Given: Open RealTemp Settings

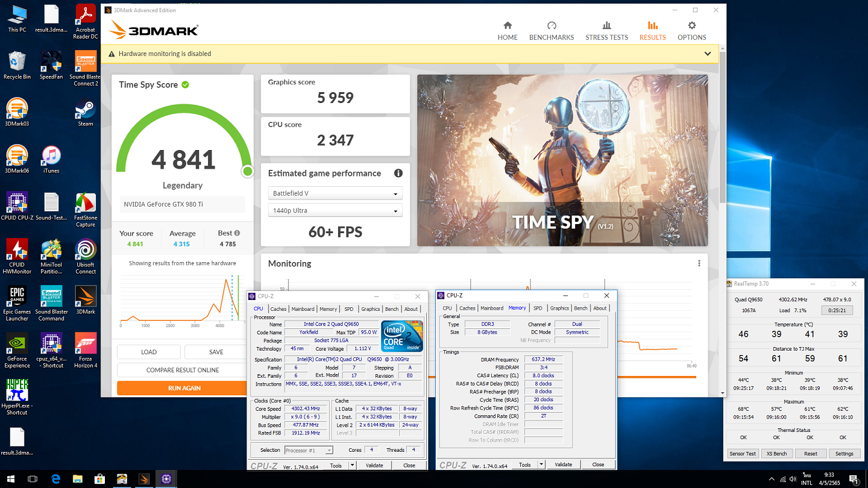Looking at the screenshot, I should (x=844, y=454).
